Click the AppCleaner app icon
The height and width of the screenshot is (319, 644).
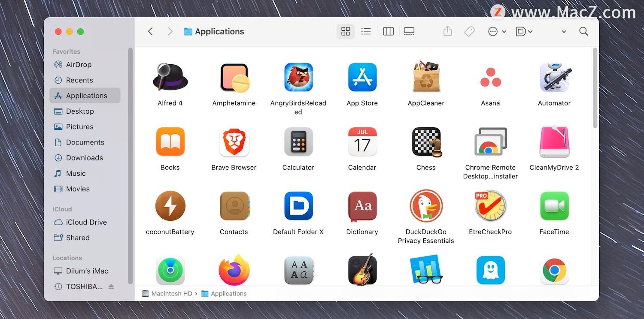[x=426, y=77]
